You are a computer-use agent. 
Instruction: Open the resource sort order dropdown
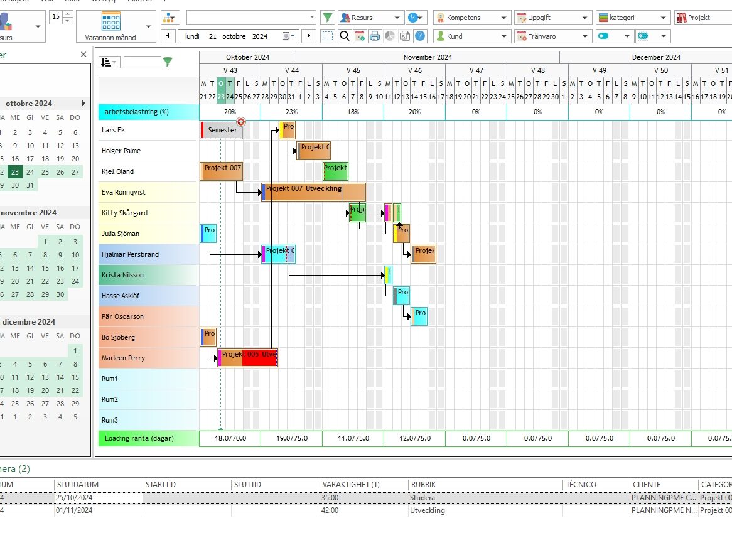(x=109, y=62)
